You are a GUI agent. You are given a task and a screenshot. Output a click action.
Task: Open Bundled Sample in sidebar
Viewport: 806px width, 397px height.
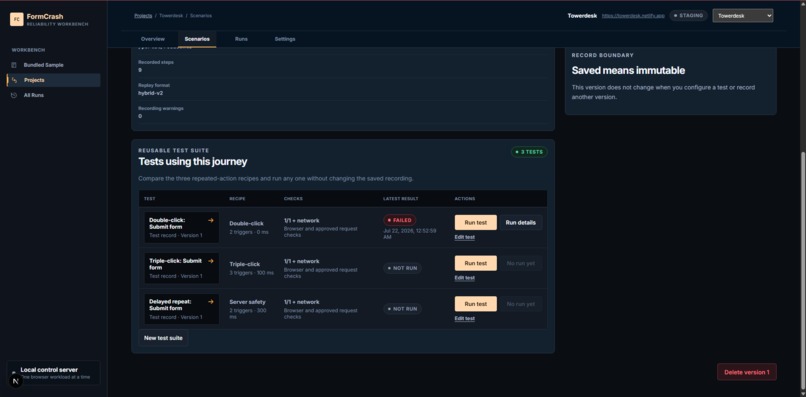53,65
